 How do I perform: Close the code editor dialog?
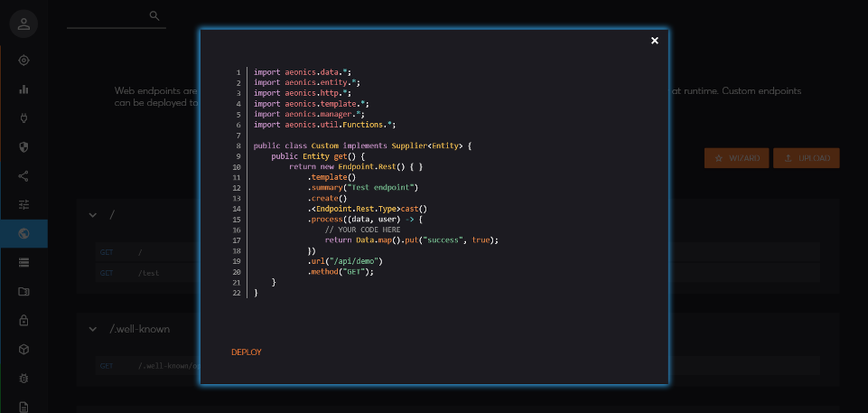click(x=655, y=40)
